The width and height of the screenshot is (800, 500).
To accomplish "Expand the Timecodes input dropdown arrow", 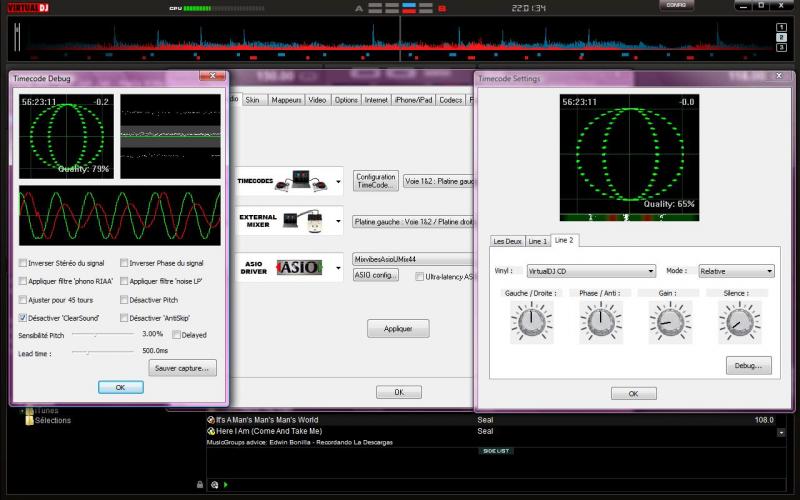I will [338, 183].
